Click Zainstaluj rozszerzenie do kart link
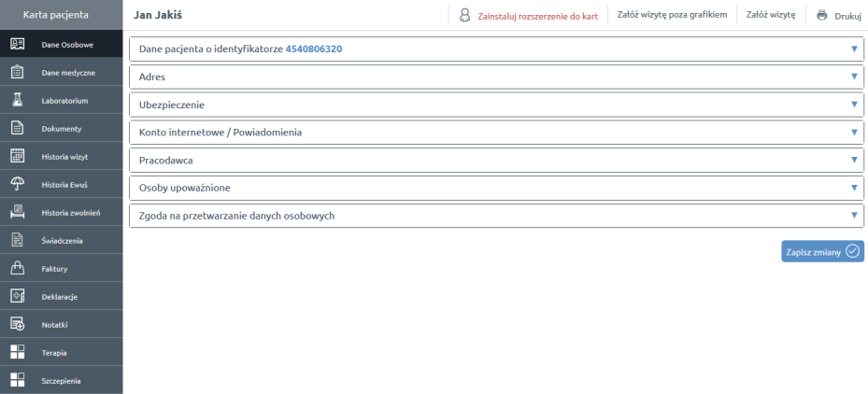 537,16
